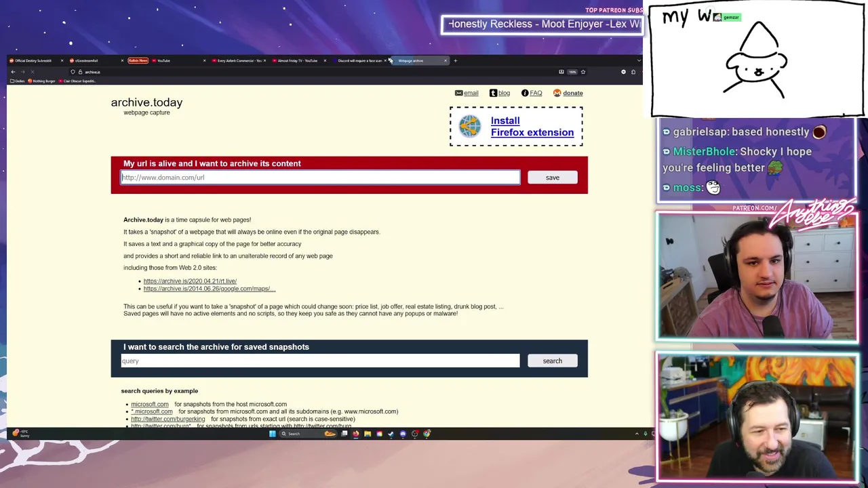Open File Explorer from the taskbar
The width and height of the screenshot is (868, 488).
(368, 434)
